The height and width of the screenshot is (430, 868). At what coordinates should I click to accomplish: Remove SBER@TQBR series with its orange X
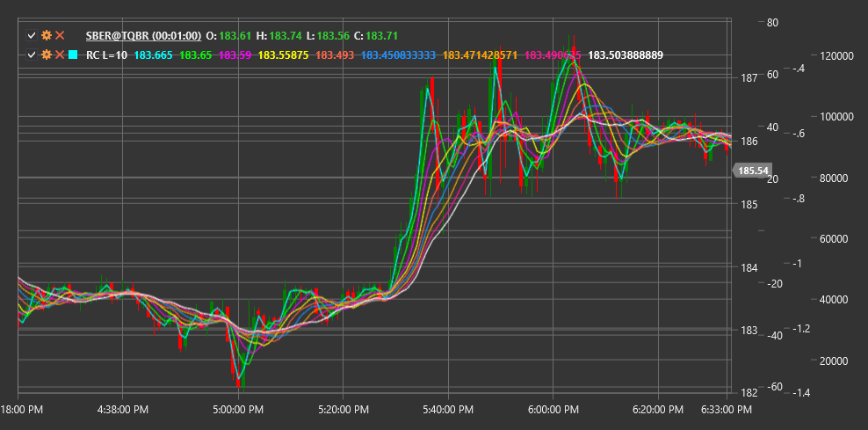60,35
